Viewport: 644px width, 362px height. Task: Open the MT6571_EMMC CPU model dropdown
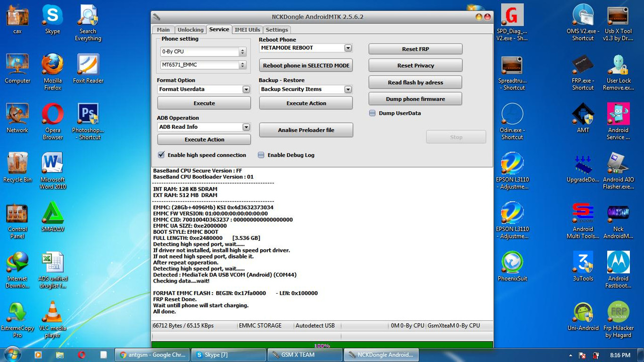click(x=203, y=65)
